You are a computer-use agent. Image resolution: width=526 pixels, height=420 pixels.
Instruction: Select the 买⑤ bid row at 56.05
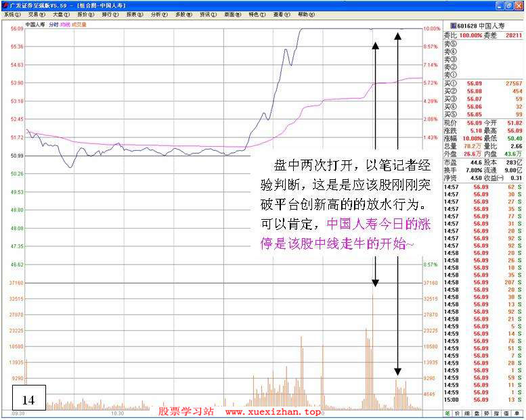pyautogui.click(x=483, y=114)
